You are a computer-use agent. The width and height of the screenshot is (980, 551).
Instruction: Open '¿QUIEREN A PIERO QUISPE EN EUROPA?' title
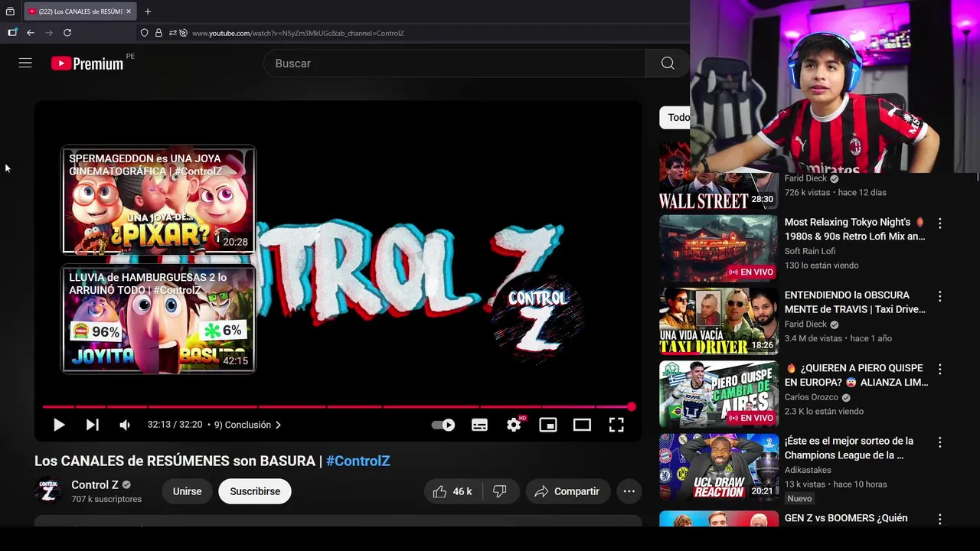856,375
